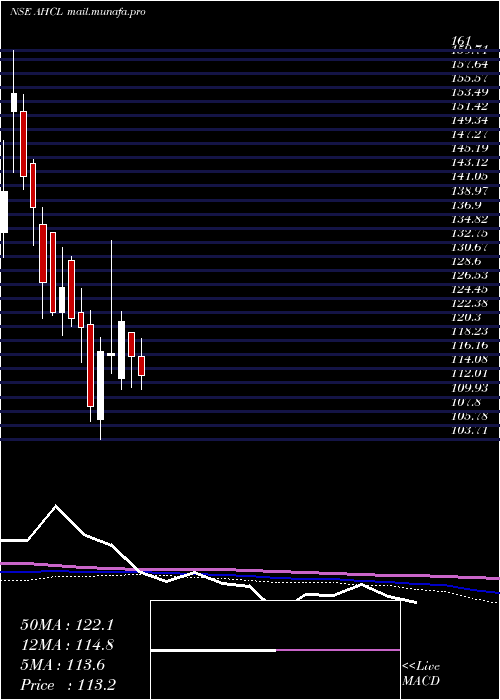Click the 157.64 price axis label

click(x=469, y=64)
